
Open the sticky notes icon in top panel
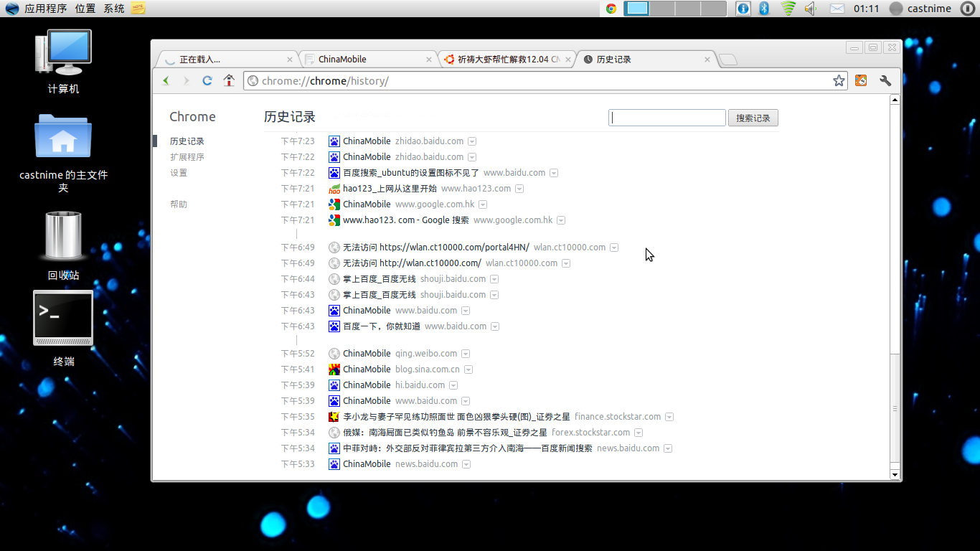[138, 9]
